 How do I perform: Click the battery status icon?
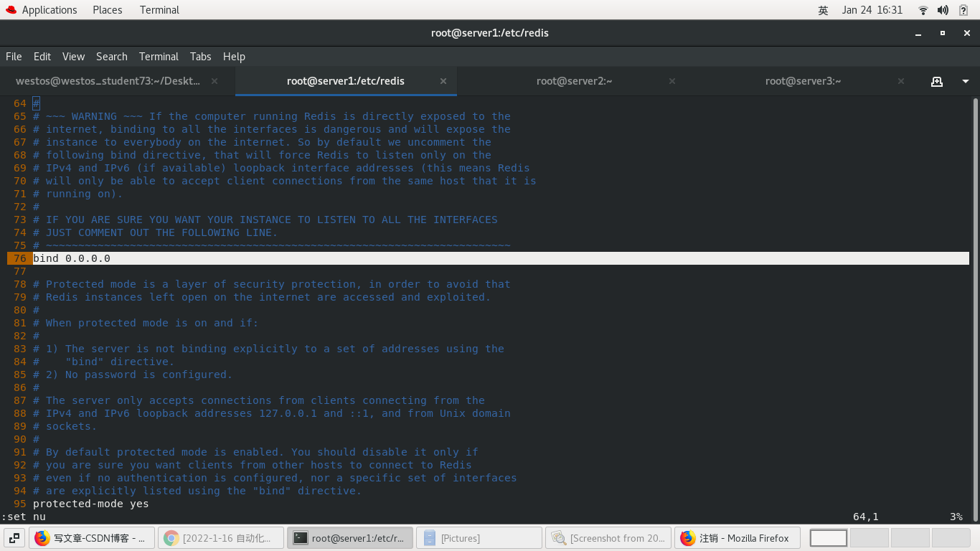click(x=963, y=10)
